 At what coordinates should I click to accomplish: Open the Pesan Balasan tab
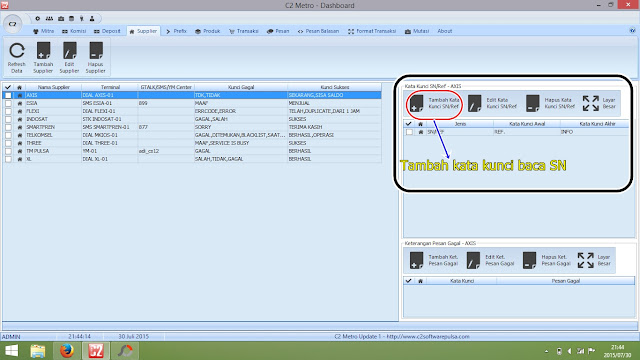318,31
